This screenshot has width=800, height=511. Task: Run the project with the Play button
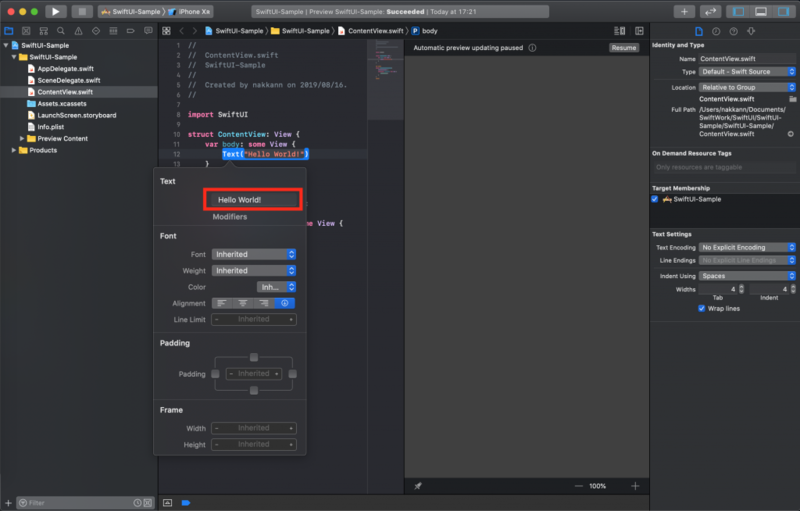point(56,11)
